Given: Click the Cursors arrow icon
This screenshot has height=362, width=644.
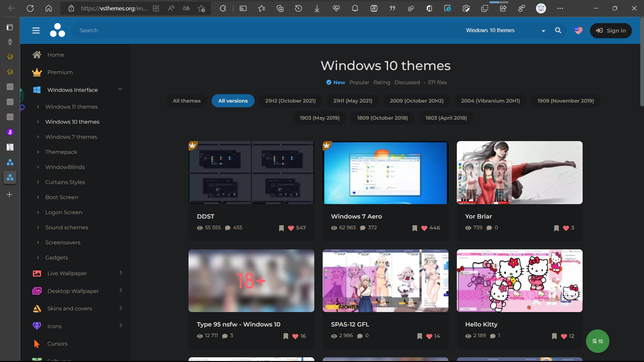Looking at the screenshot, I should [x=37, y=344].
